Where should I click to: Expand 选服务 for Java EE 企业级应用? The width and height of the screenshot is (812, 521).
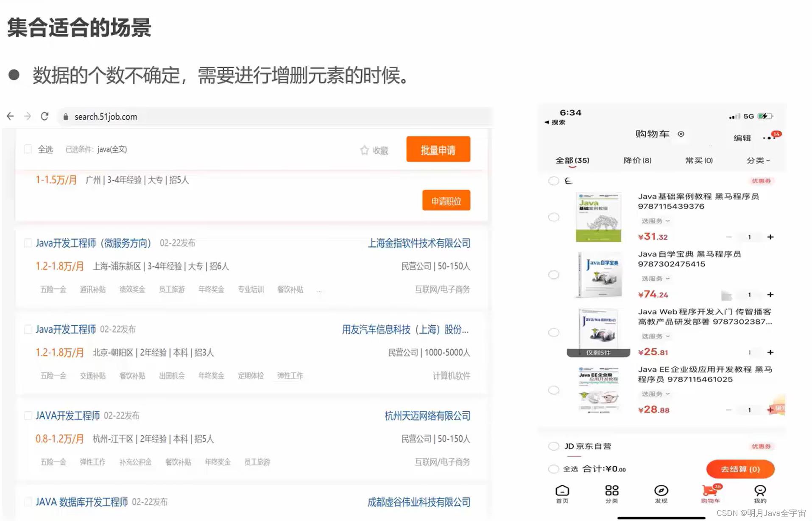pos(656,394)
